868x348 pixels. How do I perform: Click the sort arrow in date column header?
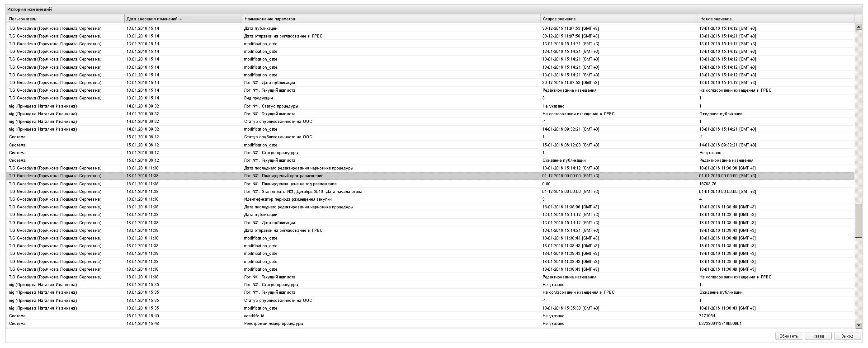[x=181, y=19]
